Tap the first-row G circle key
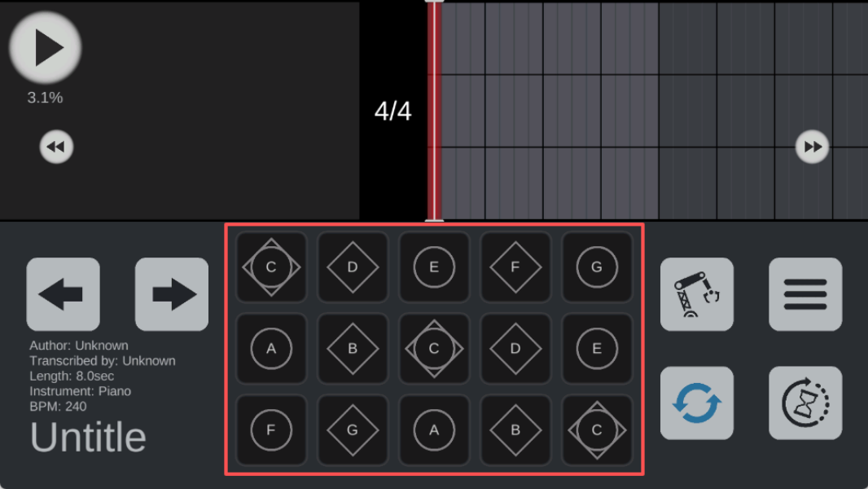Screen dimensions: 868x489 [x=597, y=267]
